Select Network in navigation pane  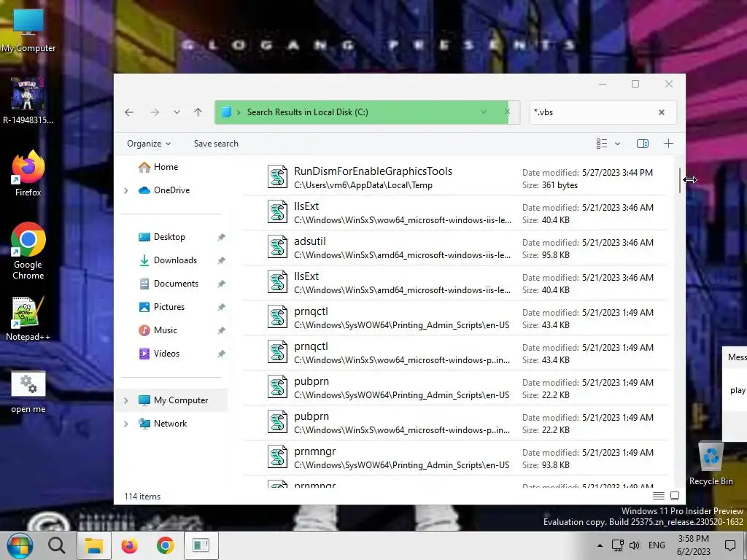point(170,424)
